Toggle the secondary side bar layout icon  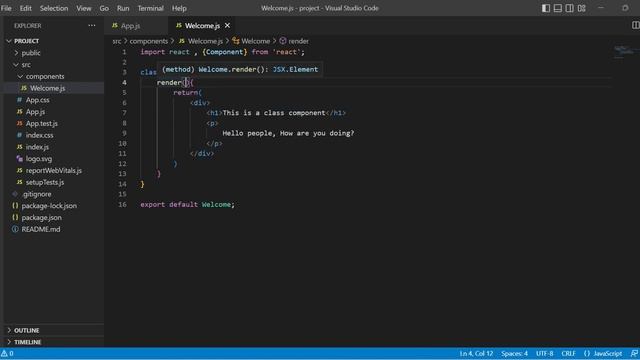coord(569,8)
